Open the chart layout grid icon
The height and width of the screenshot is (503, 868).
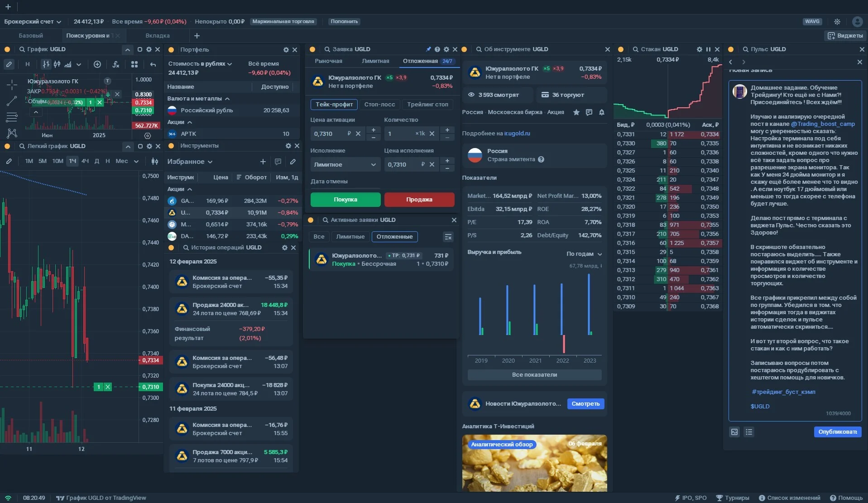pos(134,64)
